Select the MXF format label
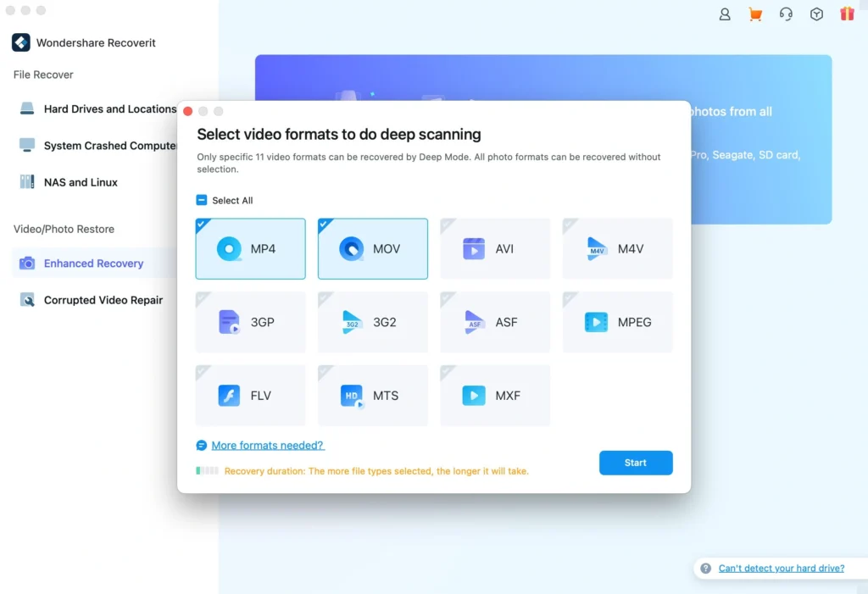Image resolution: width=868 pixels, height=594 pixels. tap(508, 395)
